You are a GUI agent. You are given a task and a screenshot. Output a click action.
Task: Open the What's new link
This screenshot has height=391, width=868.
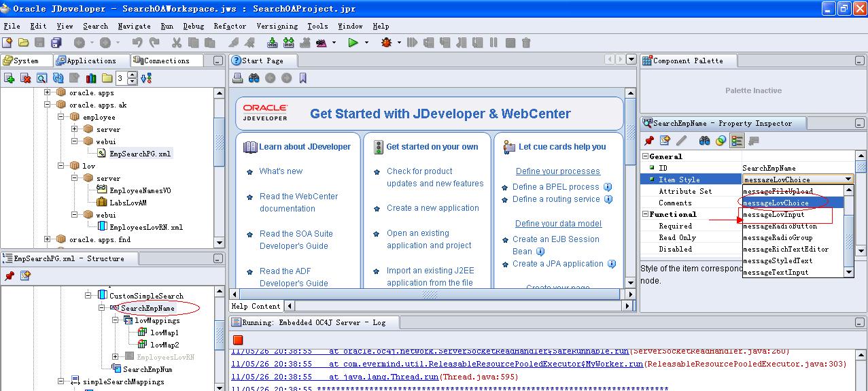[x=281, y=171]
